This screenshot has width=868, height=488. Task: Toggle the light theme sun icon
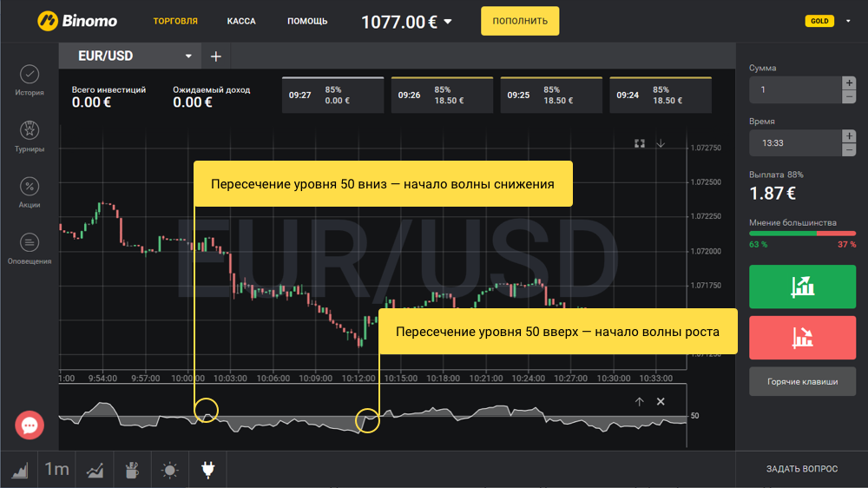(169, 470)
